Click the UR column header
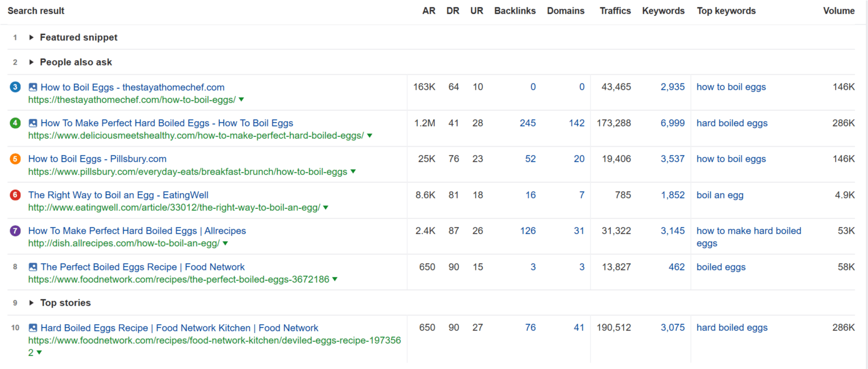This screenshot has height=369, width=868. click(477, 11)
